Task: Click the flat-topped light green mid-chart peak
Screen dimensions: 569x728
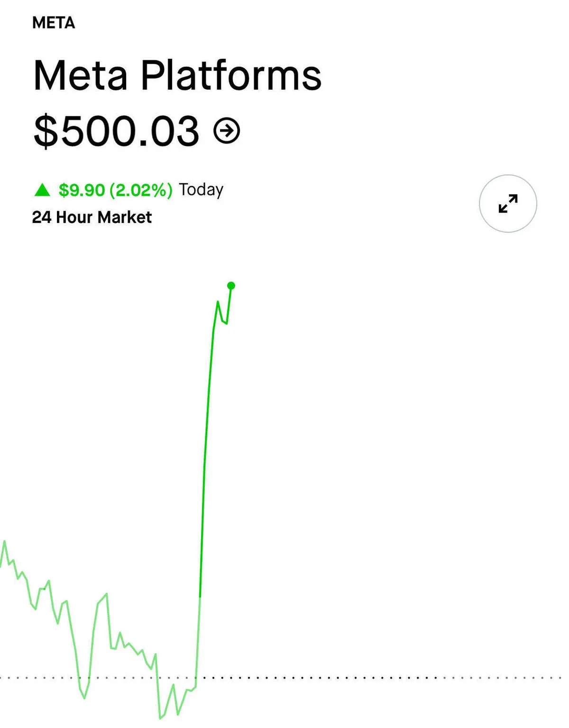Action: (102, 598)
